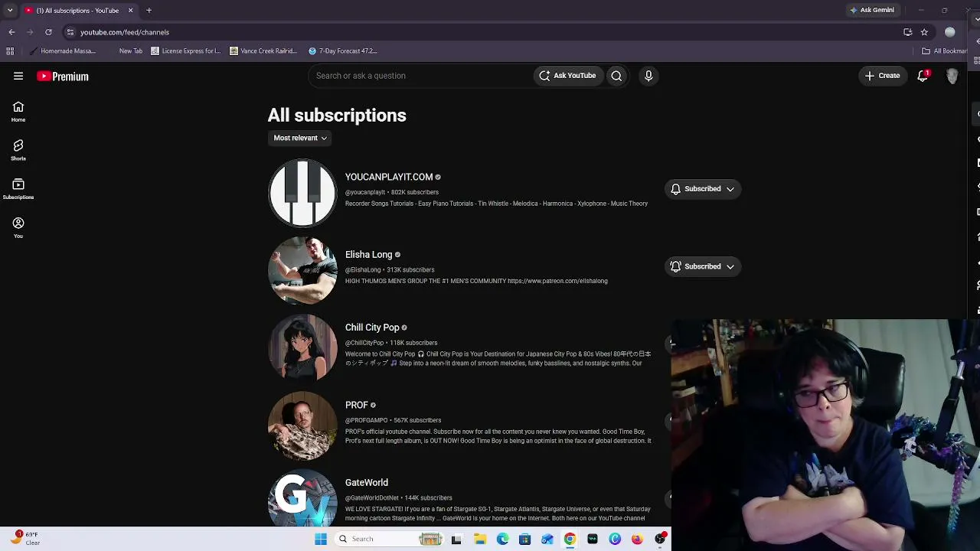The image size is (980, 551).
Task: Open YouTube notifications bell
Action: [923, 76]
